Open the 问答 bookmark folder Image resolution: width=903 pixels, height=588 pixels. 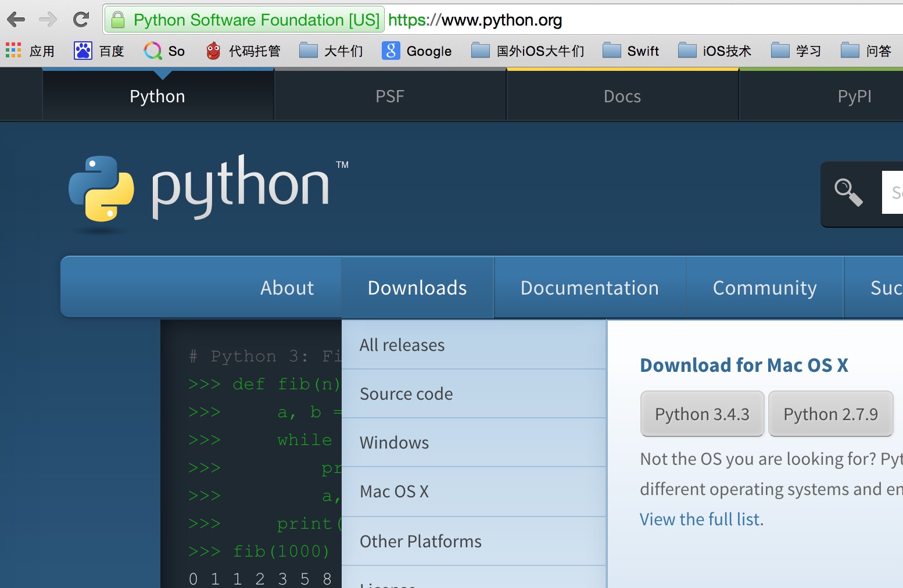pos(866,51)
